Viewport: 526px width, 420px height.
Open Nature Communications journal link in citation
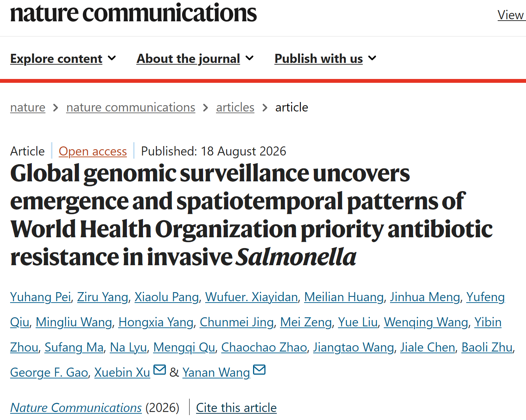point(76,408)
